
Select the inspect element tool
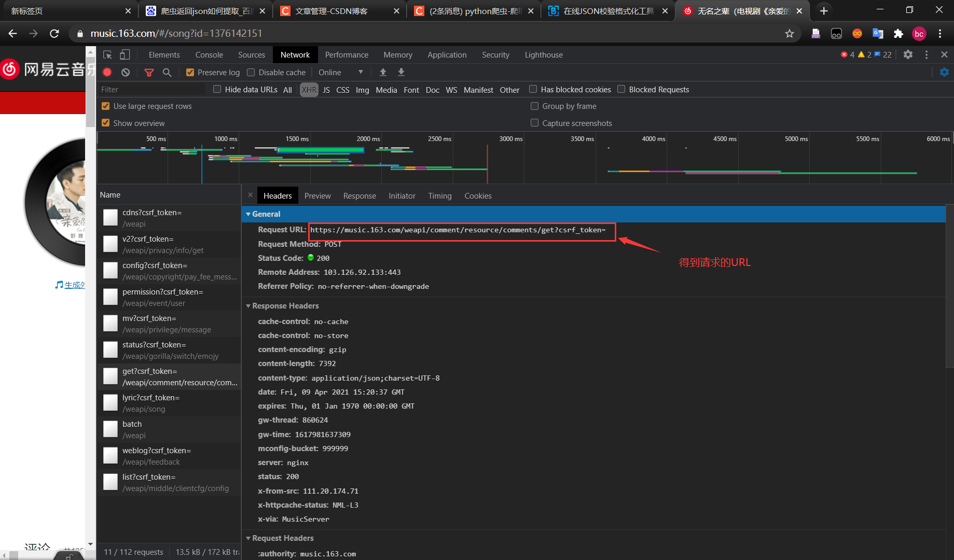click(107, 54)
